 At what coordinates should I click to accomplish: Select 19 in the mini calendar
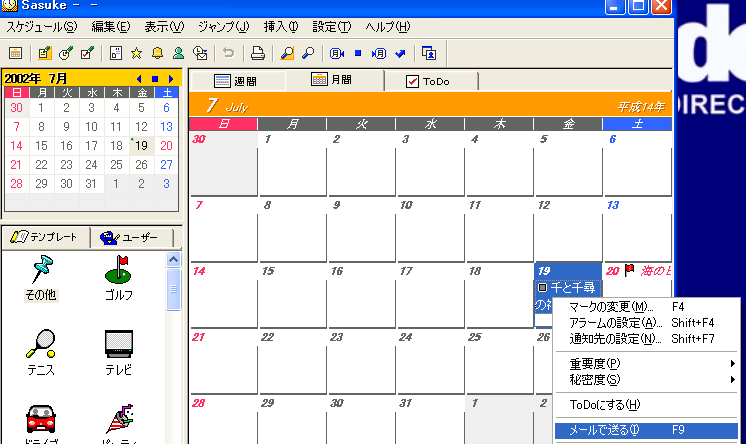(x=141, y=146)
